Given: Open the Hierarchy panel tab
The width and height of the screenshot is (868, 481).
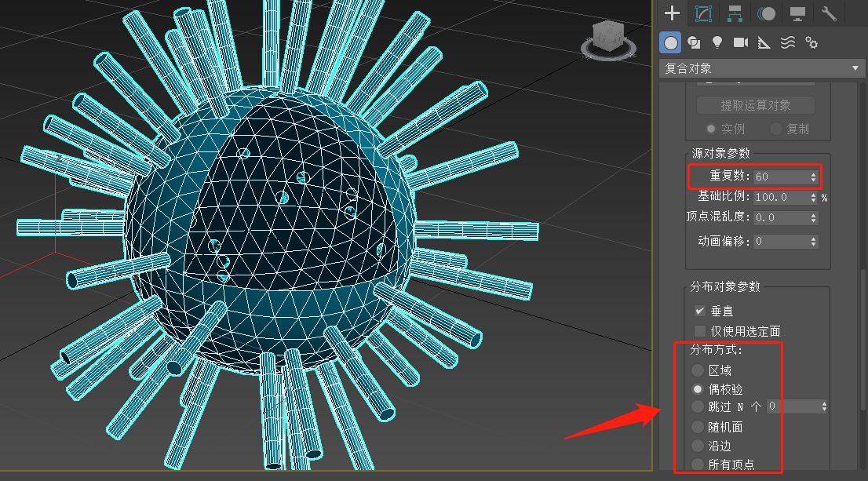Looking at the screenshot, I should [735, 13].
